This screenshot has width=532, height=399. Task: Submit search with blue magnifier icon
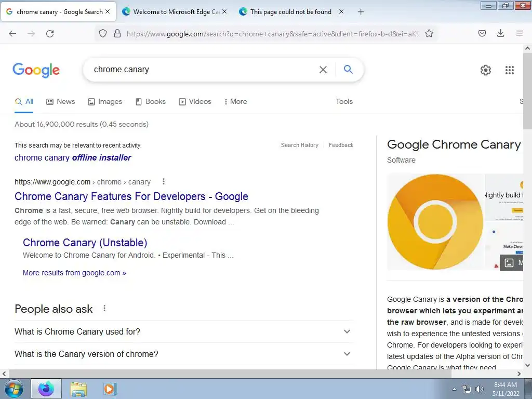tap(348, 69)
